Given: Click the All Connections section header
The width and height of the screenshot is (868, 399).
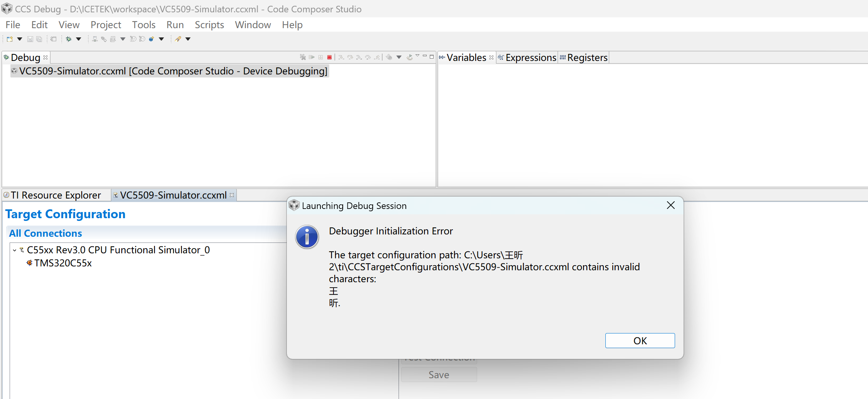Looking at the screenshot, I should pos(45,233).
